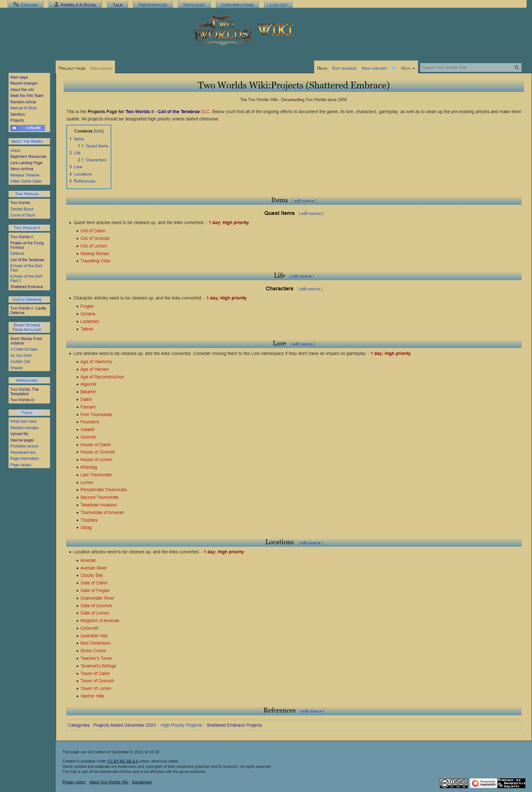
Task: Open Printable version in Tools
Action: pos(24,447)
